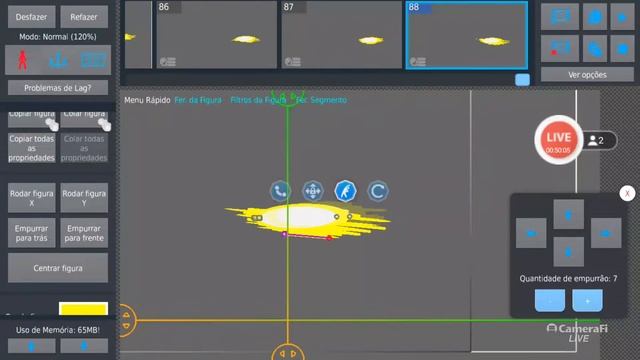Click Empurrar para frente
The image size is (640, 360).
coord(84,233)
